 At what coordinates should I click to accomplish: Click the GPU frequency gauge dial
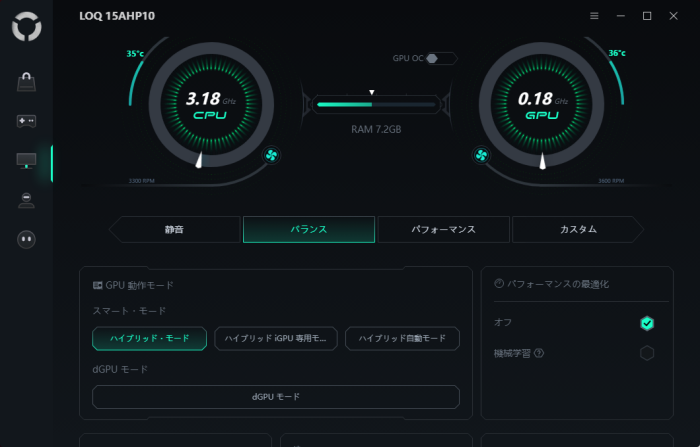pyautogui.click(x=542, y=105)
